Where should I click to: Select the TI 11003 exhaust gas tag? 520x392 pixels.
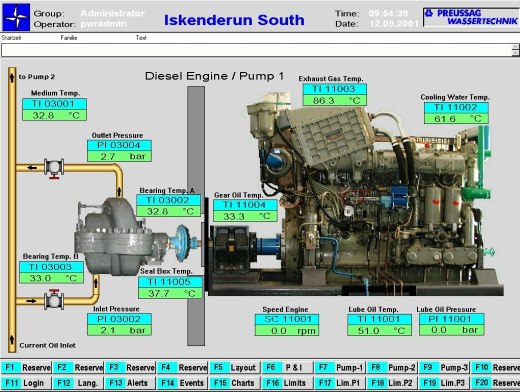tap(335, 89)
